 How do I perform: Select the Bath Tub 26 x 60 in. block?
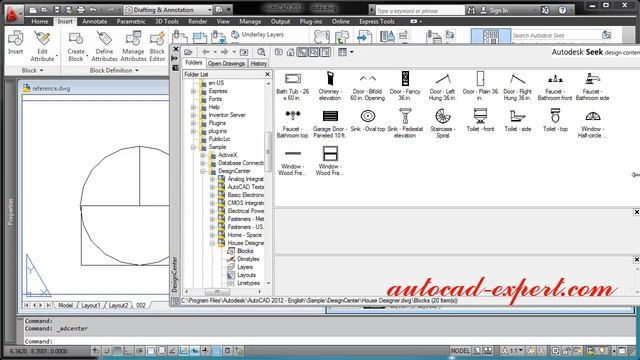click(x=293, y=86)
